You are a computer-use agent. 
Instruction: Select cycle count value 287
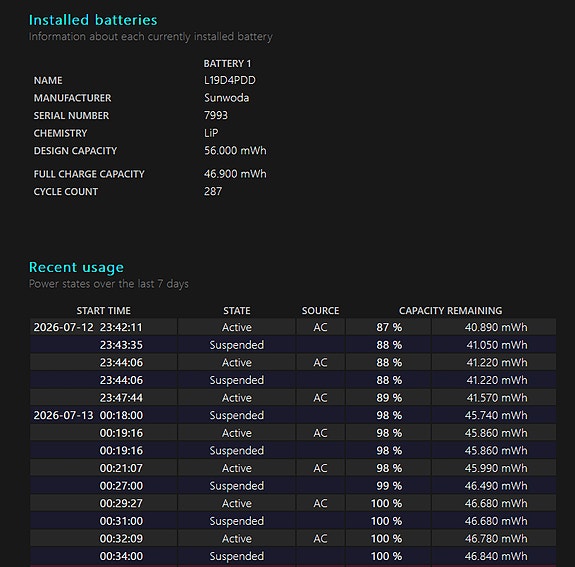(213, 191)
